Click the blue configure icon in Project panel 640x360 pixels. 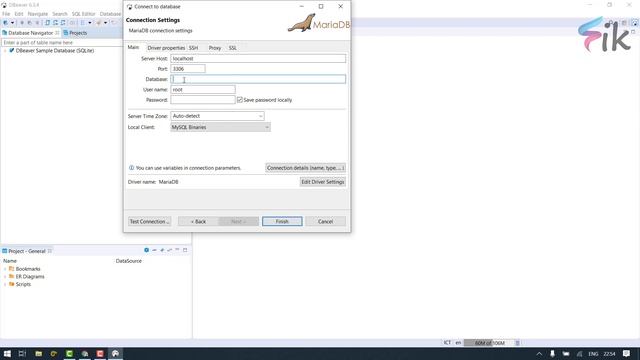pos(147,250)
